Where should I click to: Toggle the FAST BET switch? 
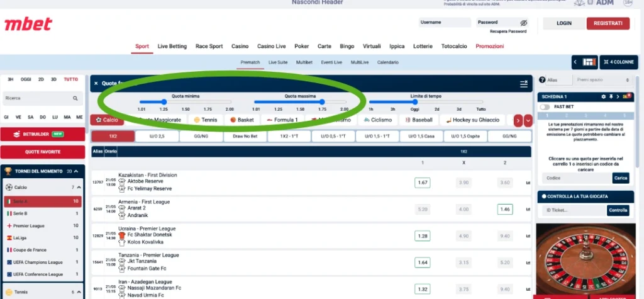(x=545, y=106)
